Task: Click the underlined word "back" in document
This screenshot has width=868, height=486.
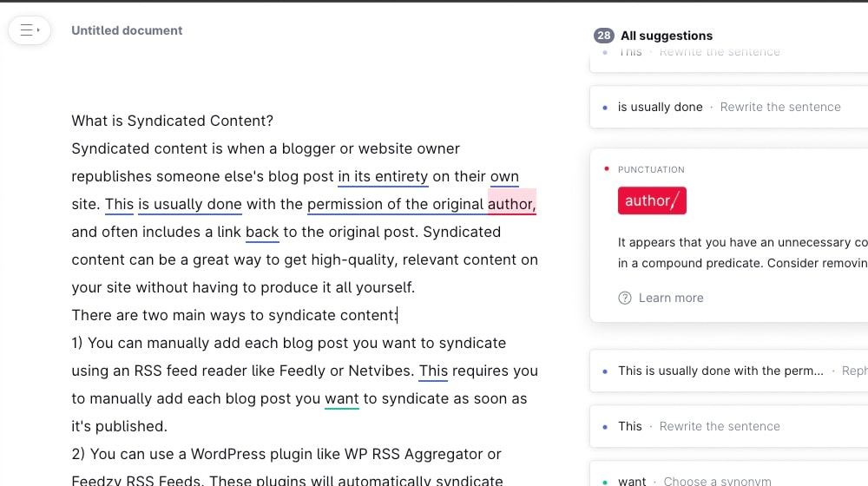Action: pyautogui.click(x=262, y=232)
